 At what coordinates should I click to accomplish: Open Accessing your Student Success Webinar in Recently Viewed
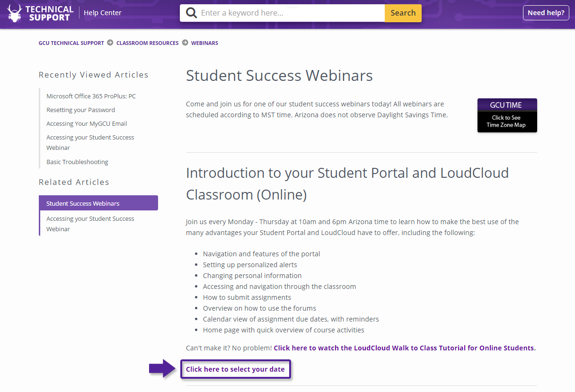click(90, 142)
